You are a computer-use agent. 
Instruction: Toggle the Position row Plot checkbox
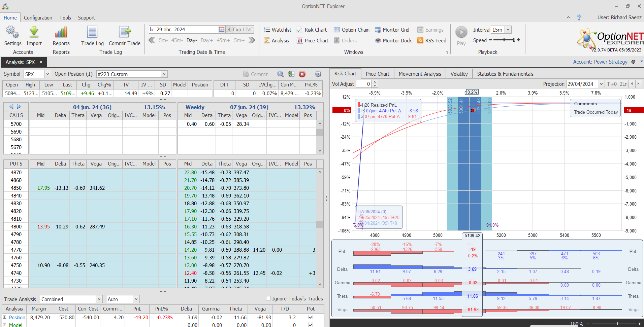click(311, 317)
